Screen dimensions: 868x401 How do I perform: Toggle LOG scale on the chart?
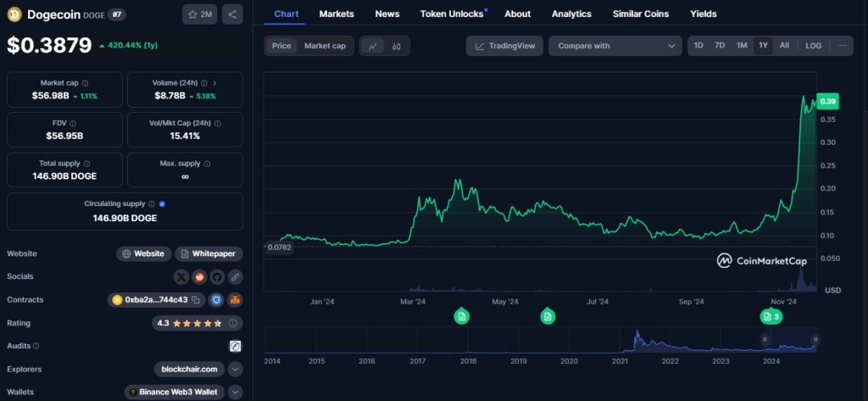[x=814, y=46]
